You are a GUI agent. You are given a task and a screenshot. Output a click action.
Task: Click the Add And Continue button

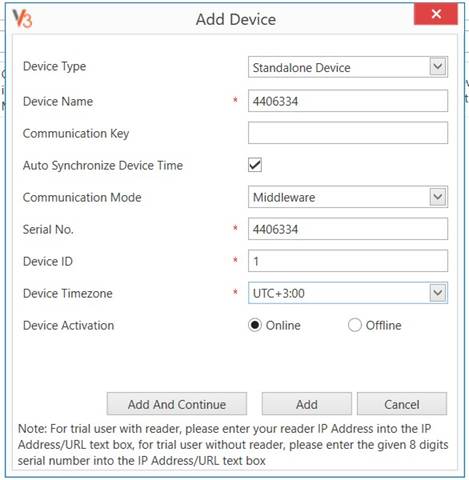click(177, 404)
